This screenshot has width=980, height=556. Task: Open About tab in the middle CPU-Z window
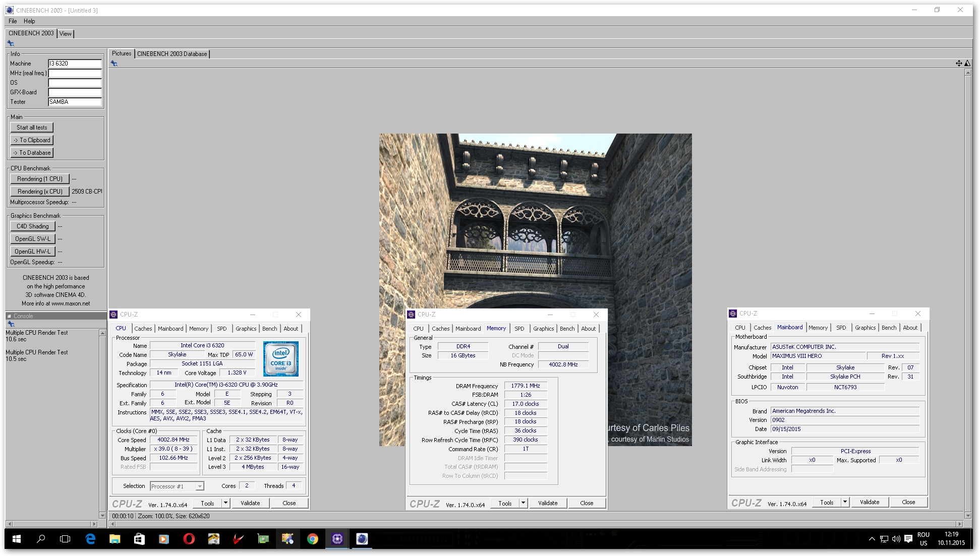[x=589, y=329]
